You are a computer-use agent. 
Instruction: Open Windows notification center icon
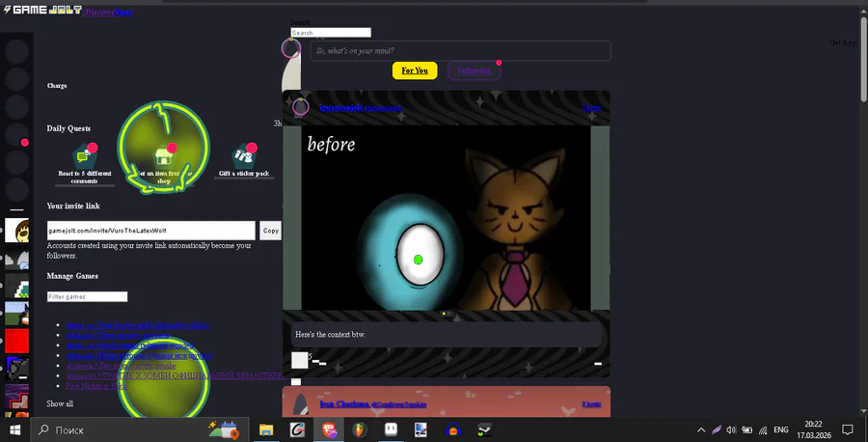(x=847, y=429)
